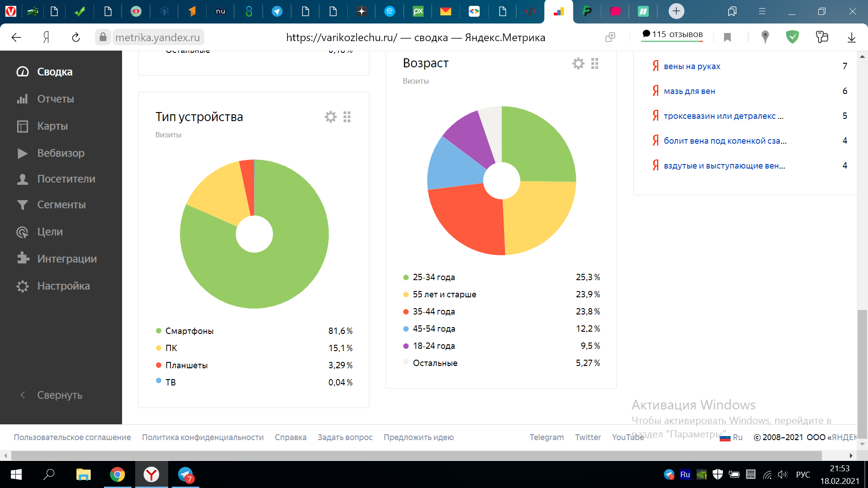Toggle Планшеты legend item off
Viewport: 868px width, 488px height.
[186, 365]
